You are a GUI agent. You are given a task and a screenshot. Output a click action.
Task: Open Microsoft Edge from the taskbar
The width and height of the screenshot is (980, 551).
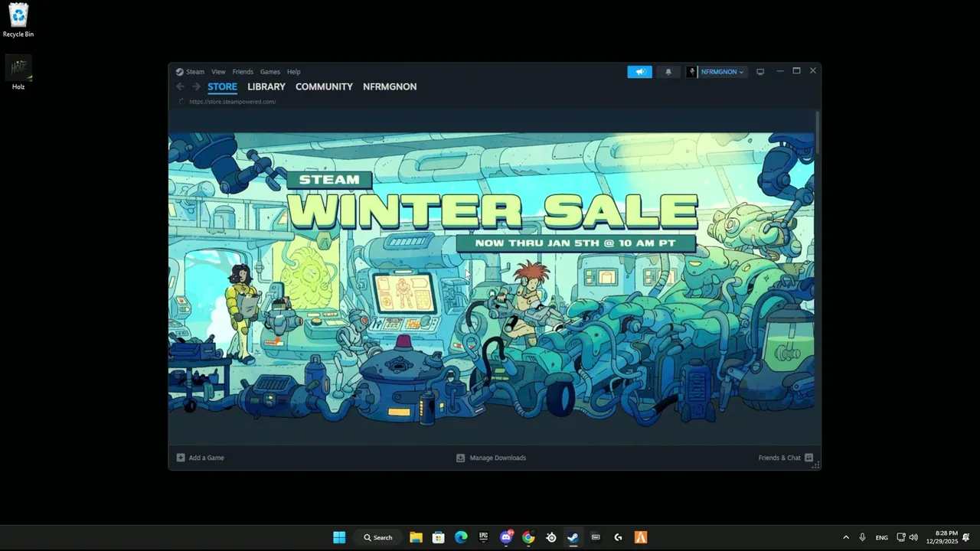coord(461,537)
